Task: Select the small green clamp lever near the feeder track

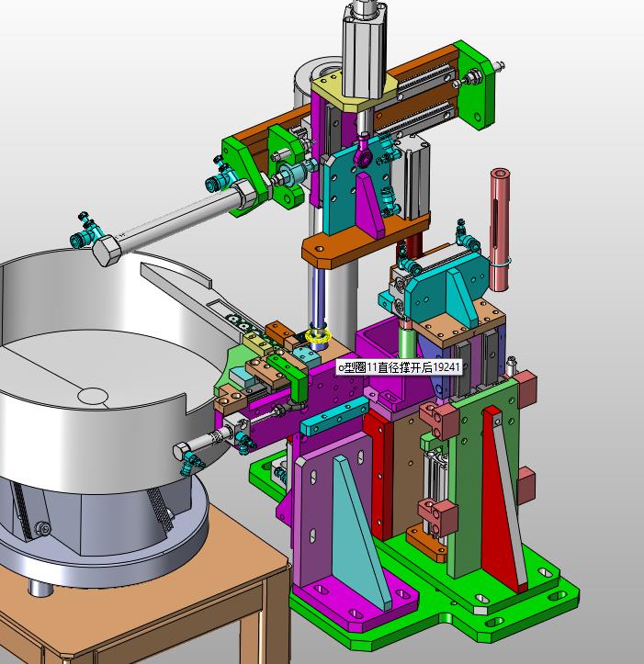Action: pyautogui.click(x=290, y=377)
